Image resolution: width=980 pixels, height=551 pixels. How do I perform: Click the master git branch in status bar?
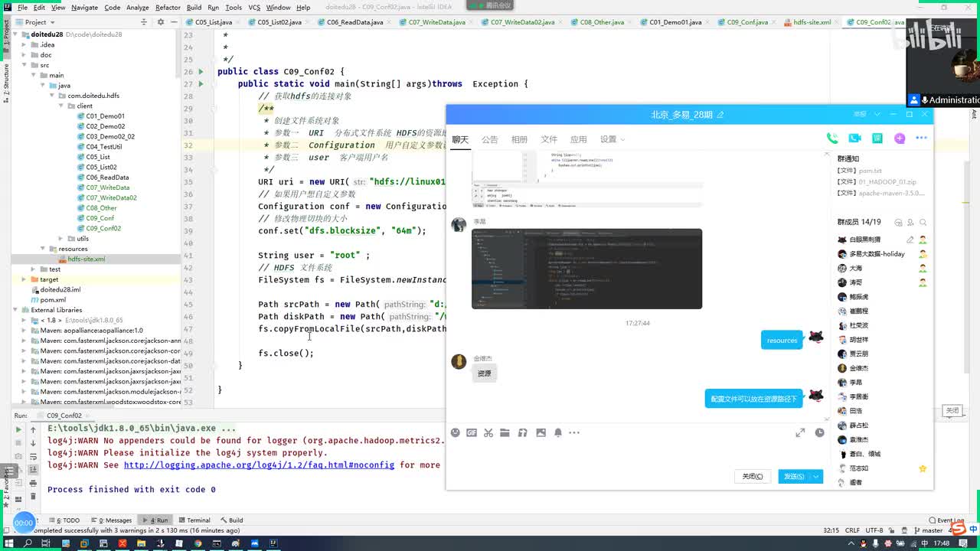[928, 530]
